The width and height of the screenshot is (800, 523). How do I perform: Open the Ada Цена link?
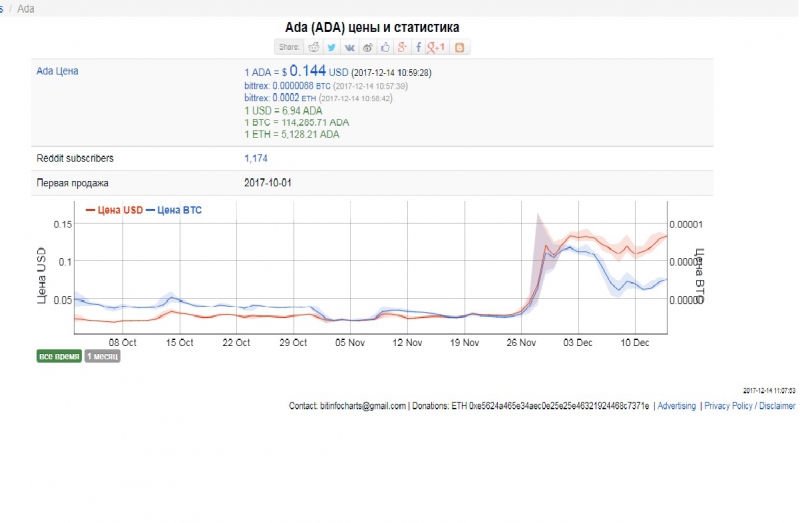click(x=57, y=71)
